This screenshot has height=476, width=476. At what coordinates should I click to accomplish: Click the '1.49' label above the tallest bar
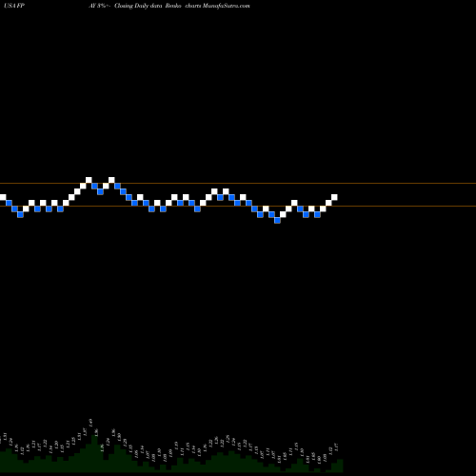coord(90,423)
